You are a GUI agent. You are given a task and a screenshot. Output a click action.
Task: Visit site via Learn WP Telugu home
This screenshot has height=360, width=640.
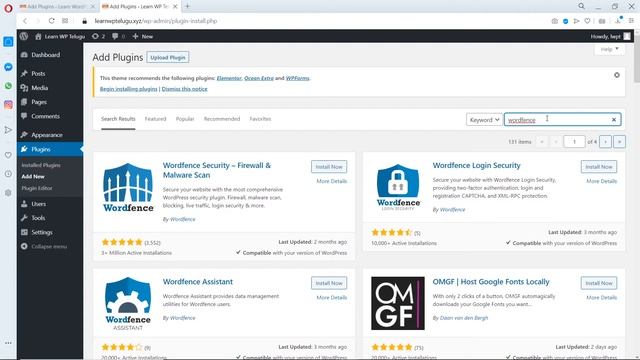click(60, 36)
